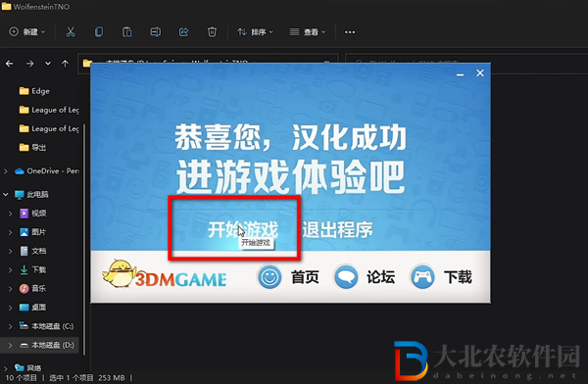The image size is (588, 384).
Task: Select the 音乐 music folder
Action: [x=33, y=288]
